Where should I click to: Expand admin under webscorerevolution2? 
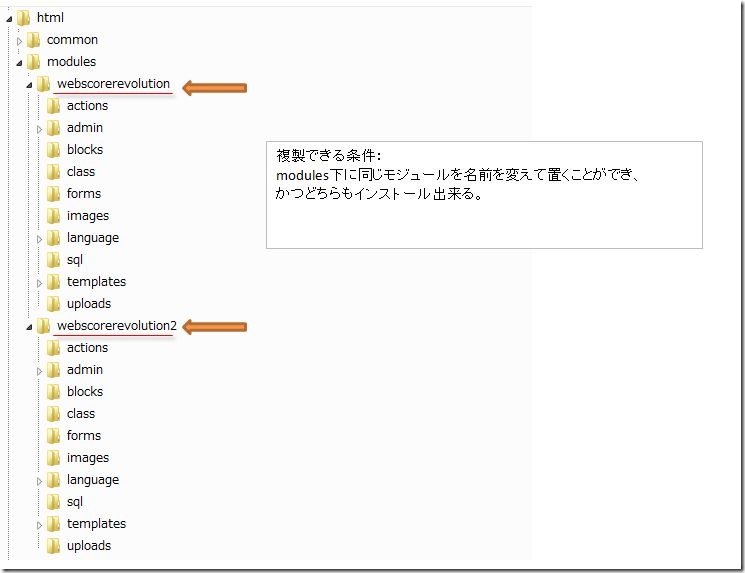[x=39, y=371]
